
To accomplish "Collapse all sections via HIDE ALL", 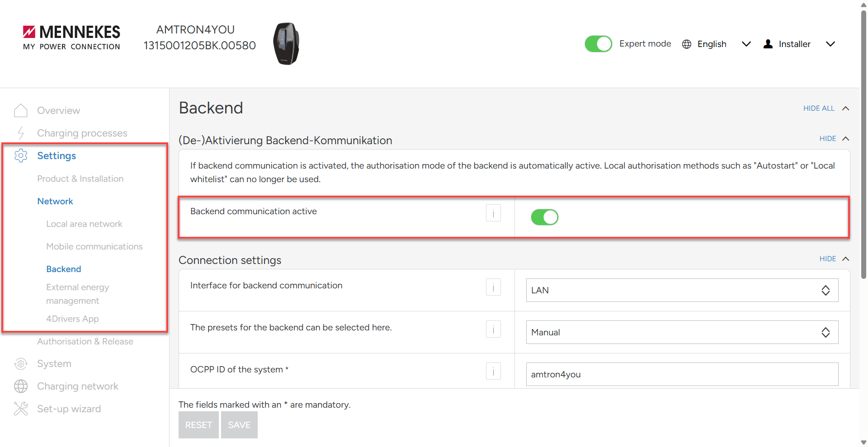I will coord(819,108).
